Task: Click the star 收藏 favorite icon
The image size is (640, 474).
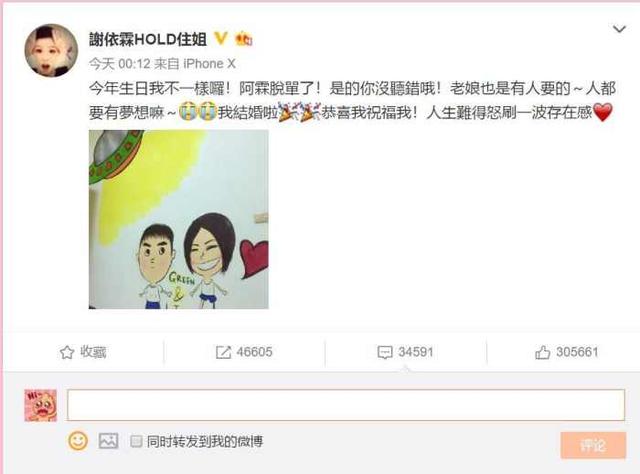Action: [x=67, y=352]
